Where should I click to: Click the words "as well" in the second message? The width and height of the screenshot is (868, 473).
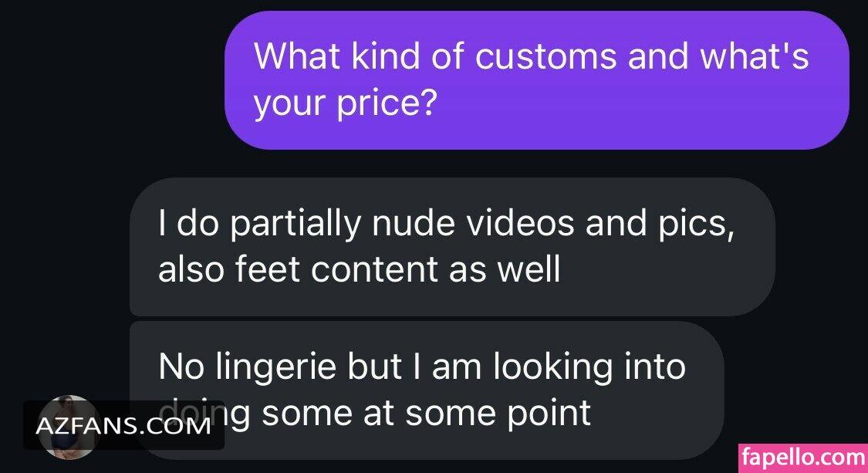pyautogui.click(x=505, y=270)
